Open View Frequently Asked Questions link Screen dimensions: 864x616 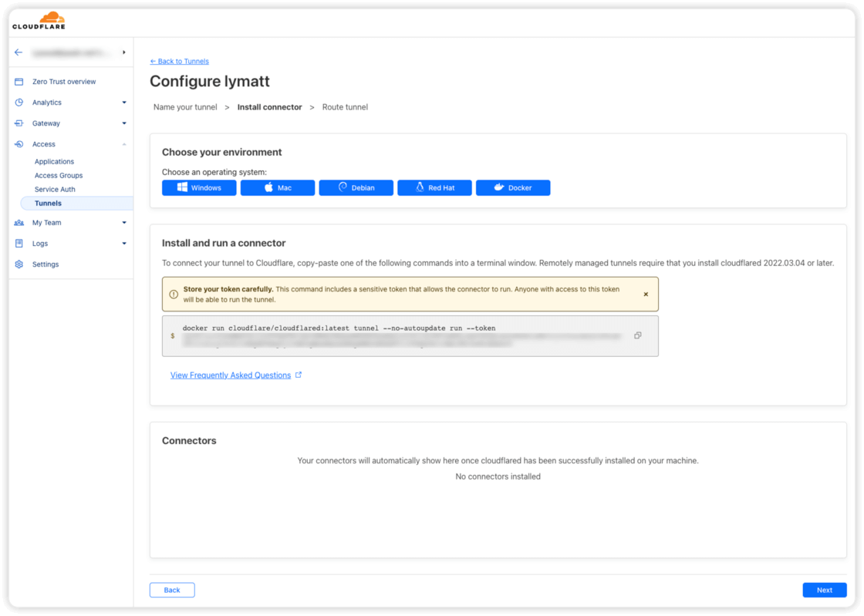231,375
